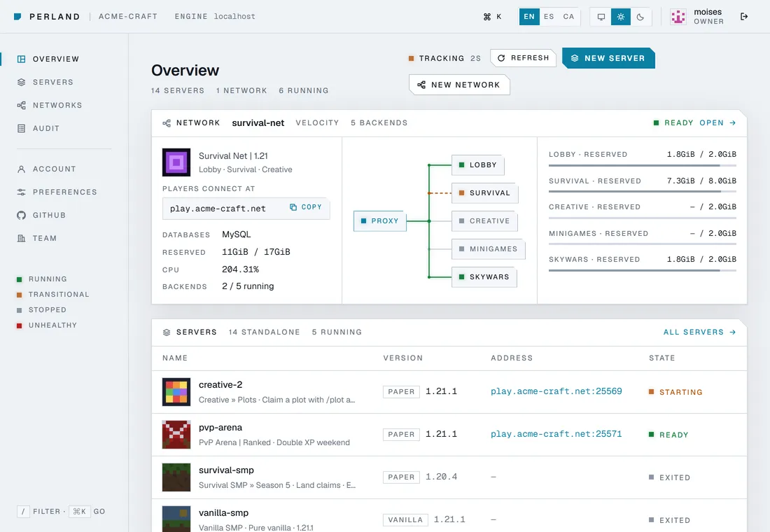Switch to dark theme moon icon
This screenshot has width=770, height=532.
point(640,17)
